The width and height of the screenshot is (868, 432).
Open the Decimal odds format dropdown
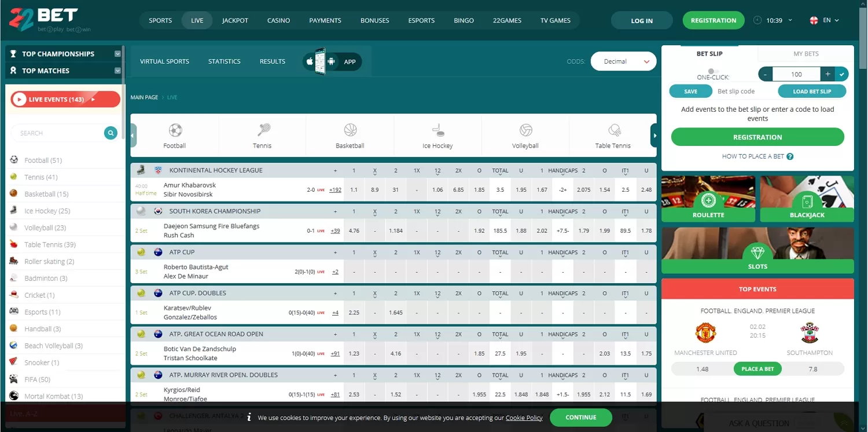(x=624, y=61)
